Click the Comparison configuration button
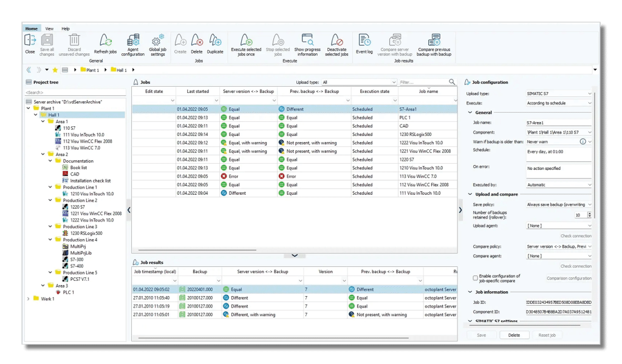622x364 pixels. point(569,278)
